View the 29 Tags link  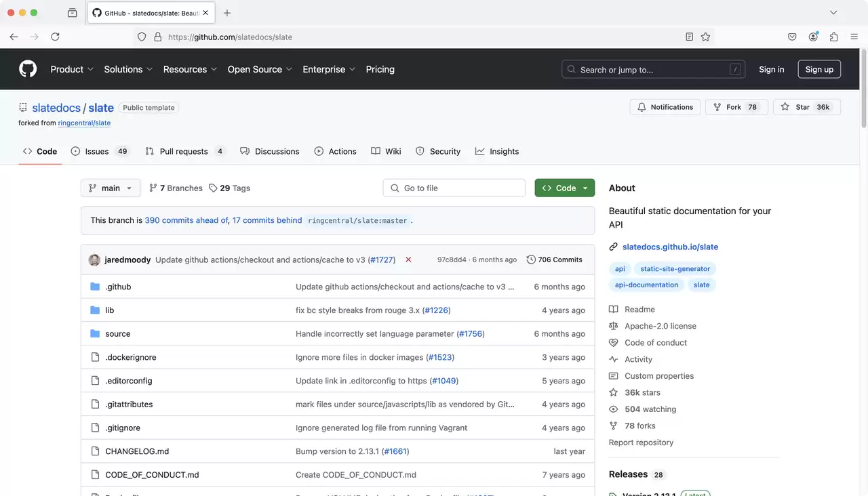point(230,188)
